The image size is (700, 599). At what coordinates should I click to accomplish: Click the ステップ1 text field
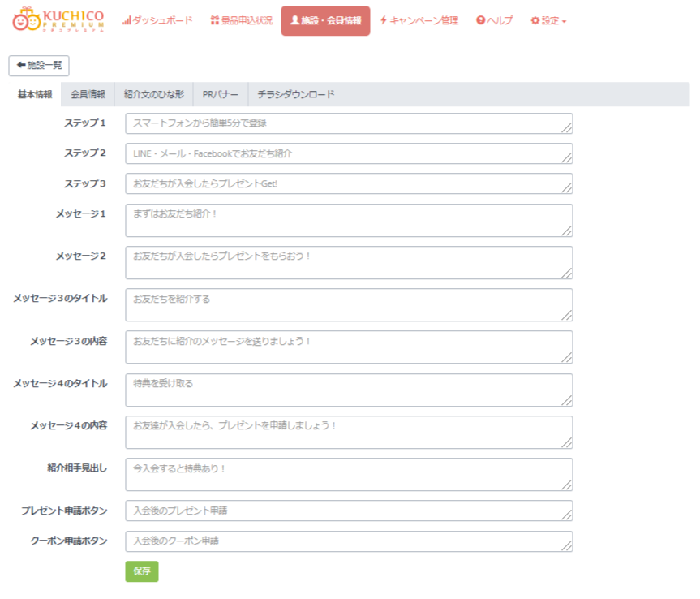click(349, 123)
